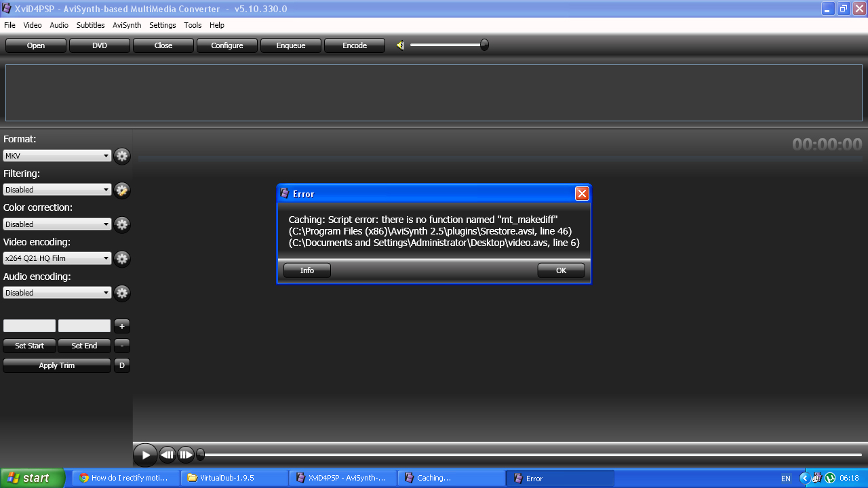Viewport: 868px width, 488px height.
Task: Open the Tools menu
Action: pos(193,25)
